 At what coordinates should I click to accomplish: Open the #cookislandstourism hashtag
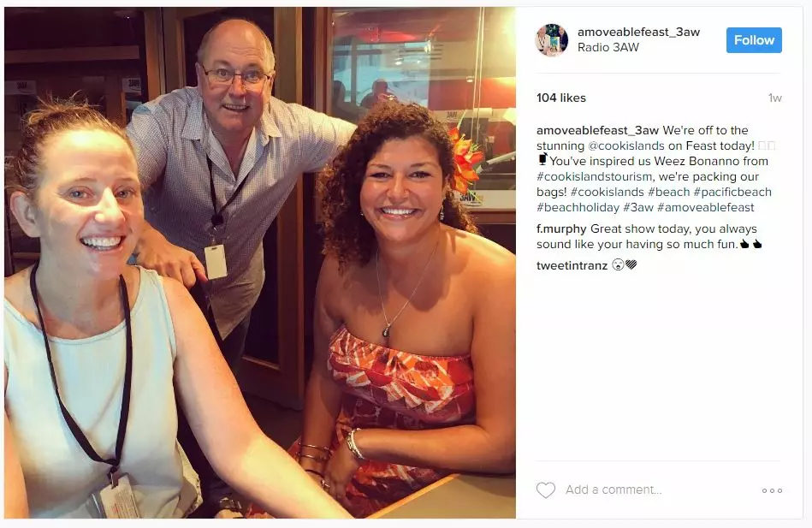594,176
